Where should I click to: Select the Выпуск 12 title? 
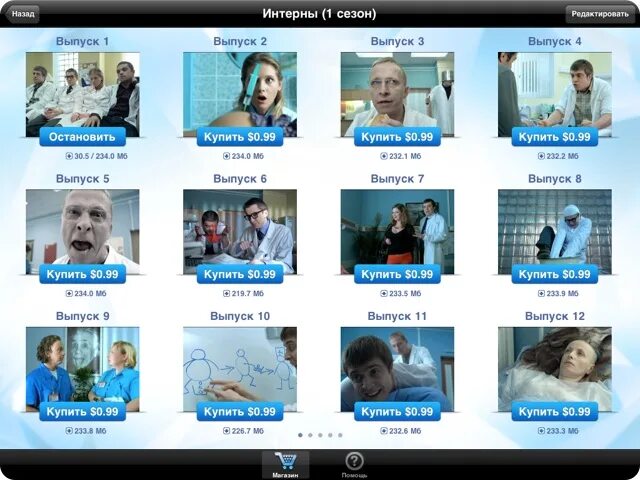point(555,316)
